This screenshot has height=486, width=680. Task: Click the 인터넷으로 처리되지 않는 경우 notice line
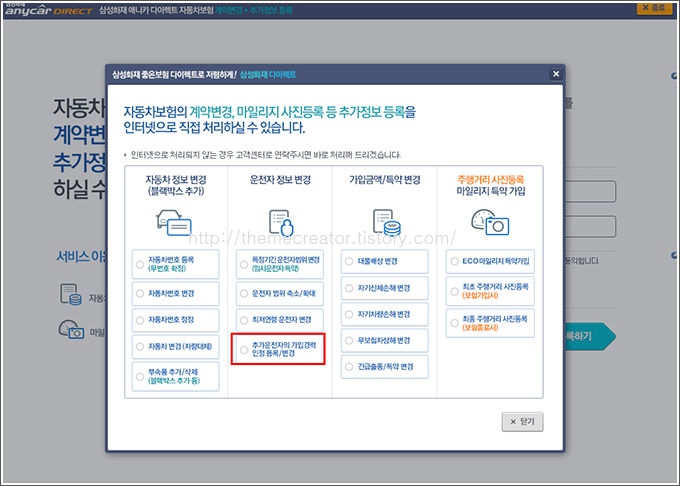[265, 155]
